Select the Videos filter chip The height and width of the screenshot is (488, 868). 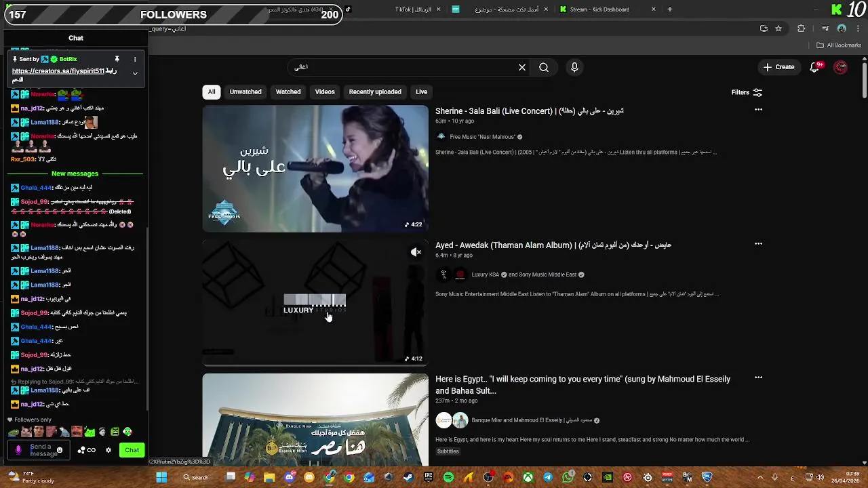coord(325,91)
